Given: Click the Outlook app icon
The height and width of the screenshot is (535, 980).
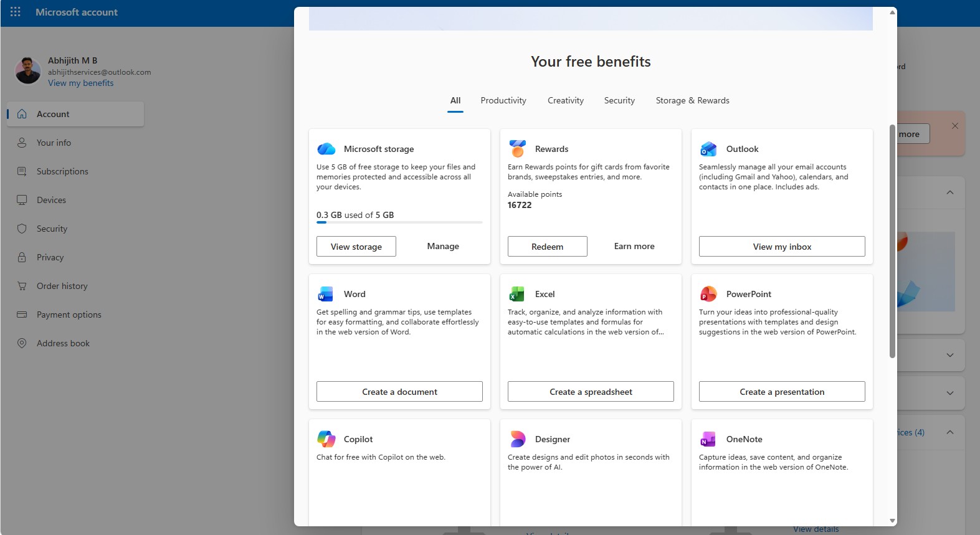Looking at the screenshot, I should (708, 149).
